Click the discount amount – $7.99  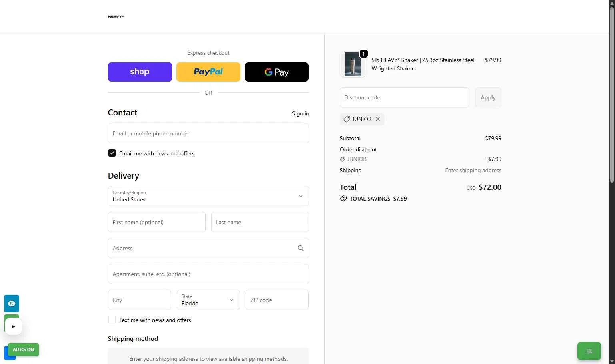(492, 159)
